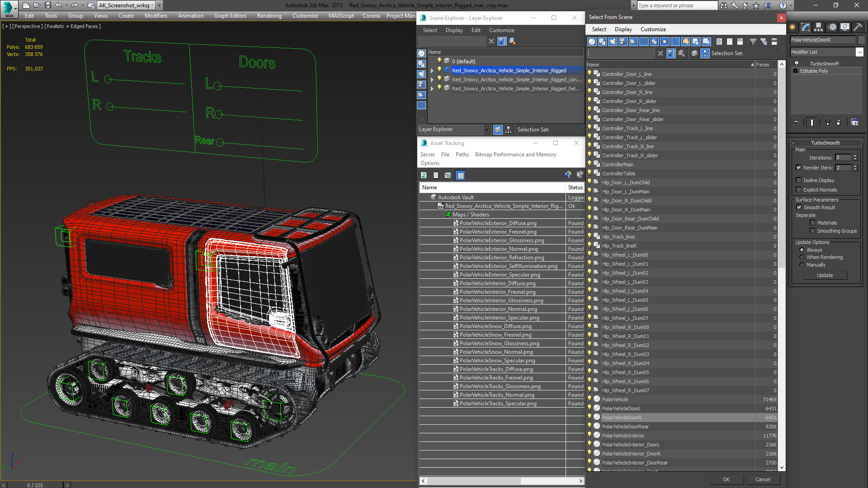
Task: Click the object color swatch beside PolarVehicleDoorR
Action: click(861, 40)
